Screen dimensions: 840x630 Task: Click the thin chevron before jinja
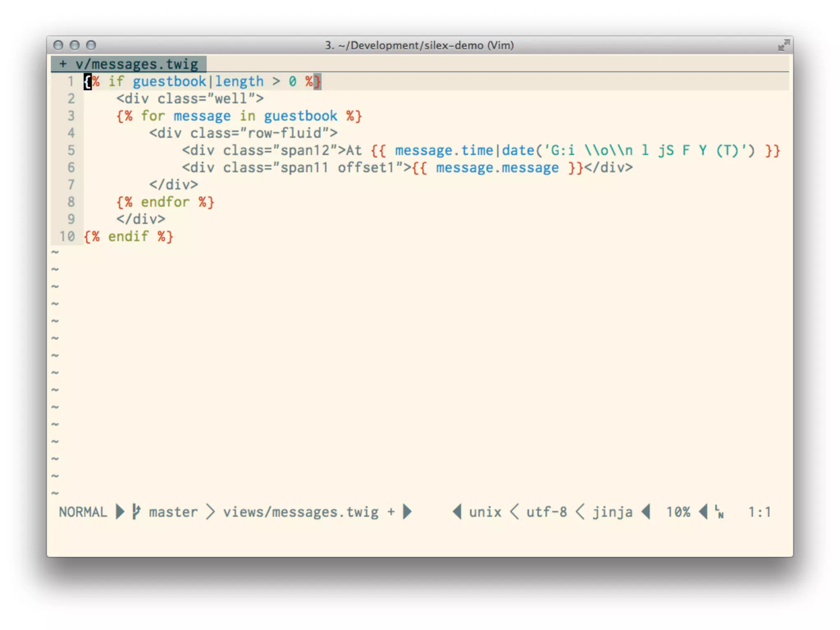click(580, 511)
